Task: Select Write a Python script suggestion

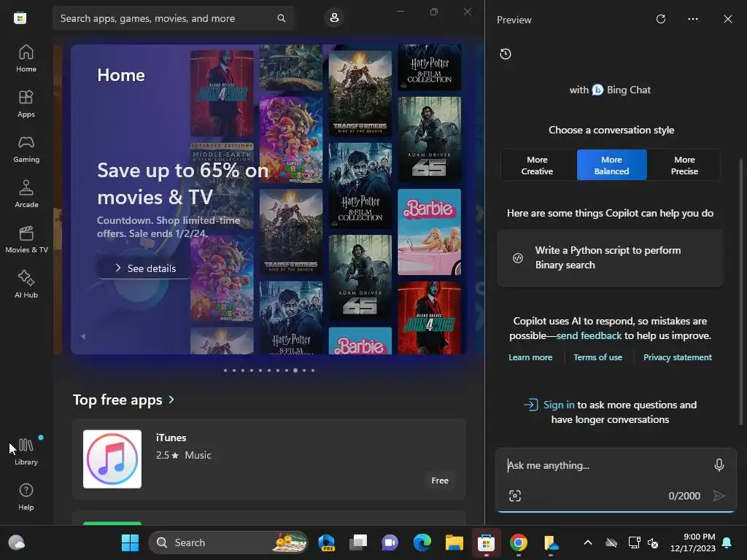Action: [x=611, y=258]
